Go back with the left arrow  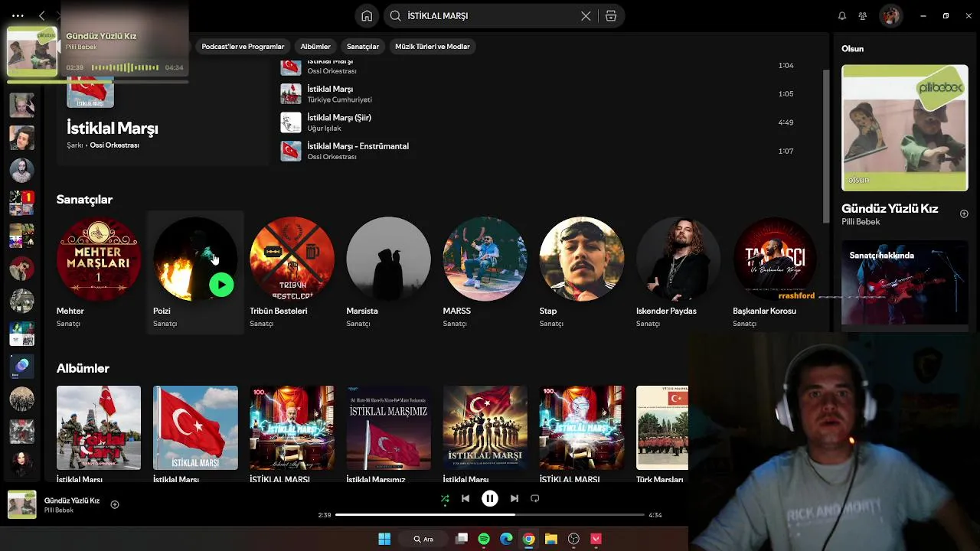coord(42,15)
